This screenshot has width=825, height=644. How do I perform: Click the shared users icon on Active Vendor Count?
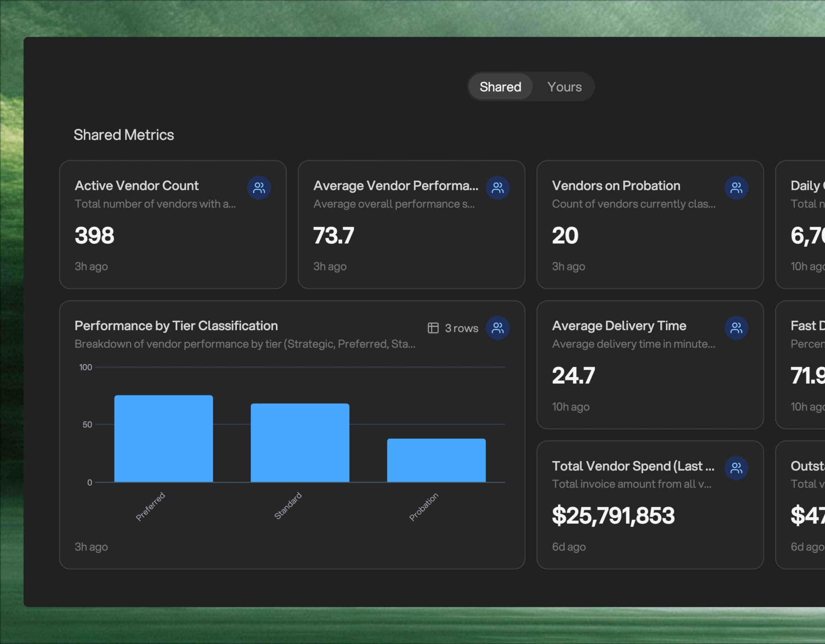coord(259,188)
